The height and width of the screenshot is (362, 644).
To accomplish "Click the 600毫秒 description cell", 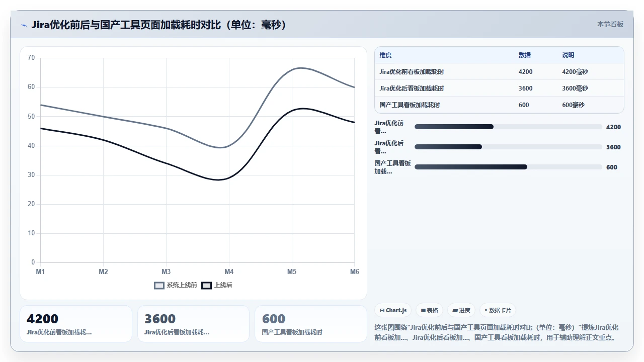I will 573,105.
